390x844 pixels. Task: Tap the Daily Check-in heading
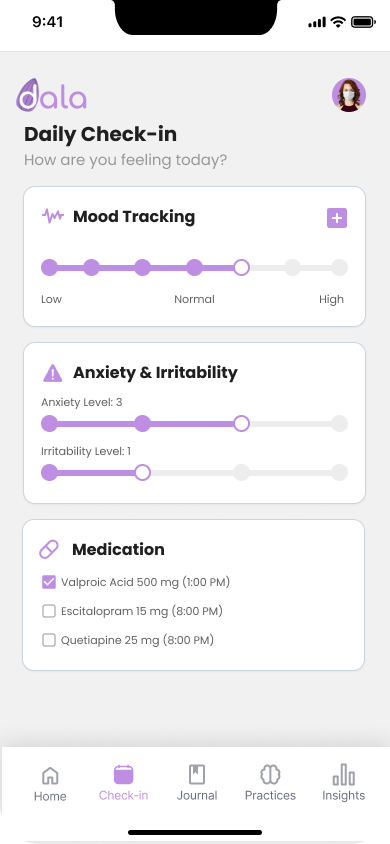point(101,134)
